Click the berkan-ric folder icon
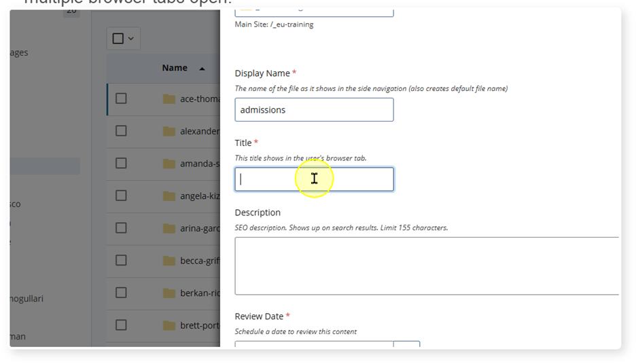Screen dimensions: 636x364 tap(169, 293)
